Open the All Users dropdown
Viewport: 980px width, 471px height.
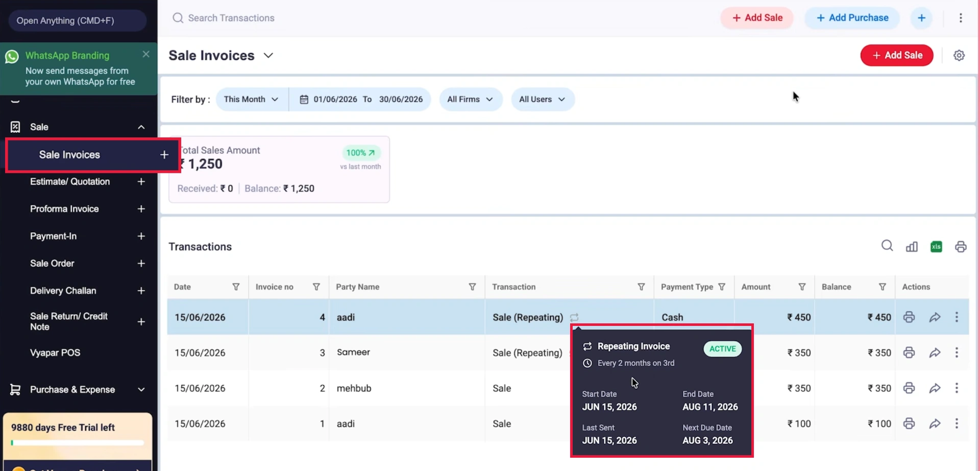(x=543, y=99)
